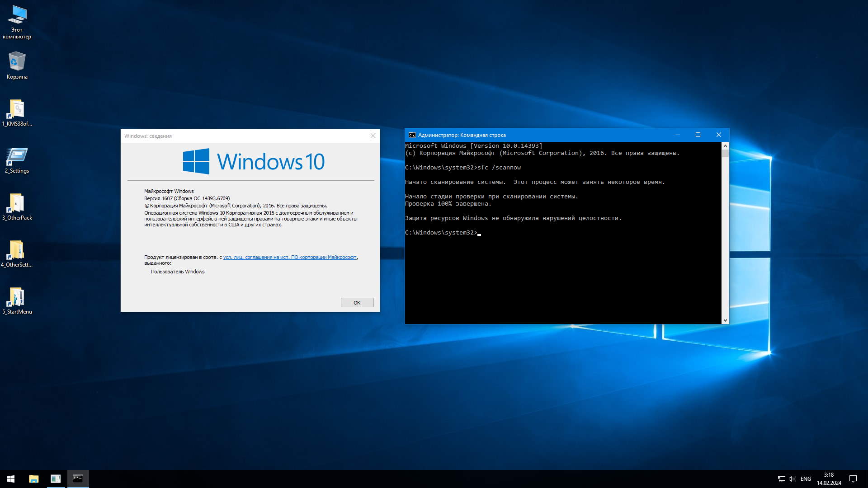Switch the ENG input language indicator
Viewport: 868px width, 488px height.
pos(806,479)
